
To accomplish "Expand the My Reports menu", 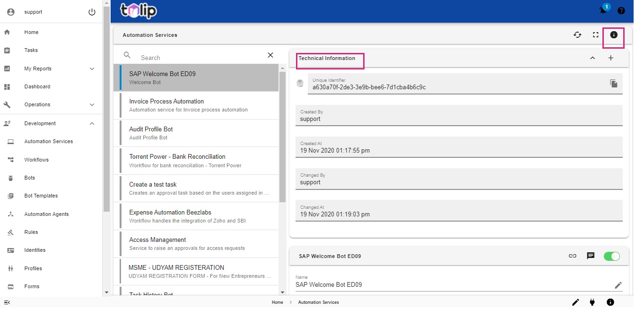I will [x=92, y=69].
